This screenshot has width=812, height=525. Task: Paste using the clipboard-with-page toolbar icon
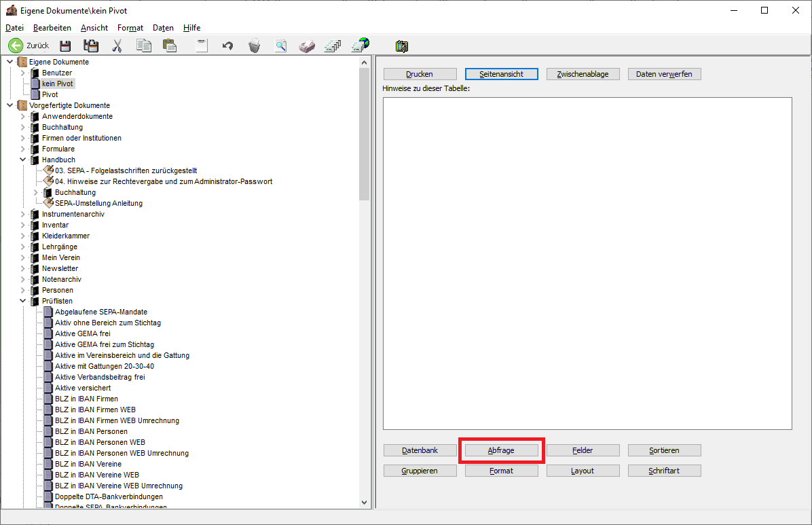(170, 46)
